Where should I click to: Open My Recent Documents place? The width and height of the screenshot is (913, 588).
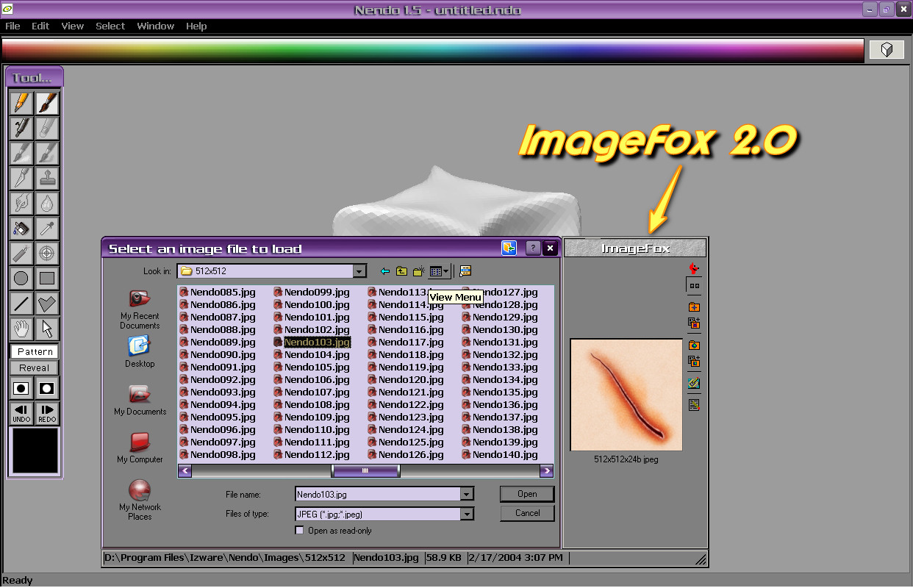coord(140,308)
